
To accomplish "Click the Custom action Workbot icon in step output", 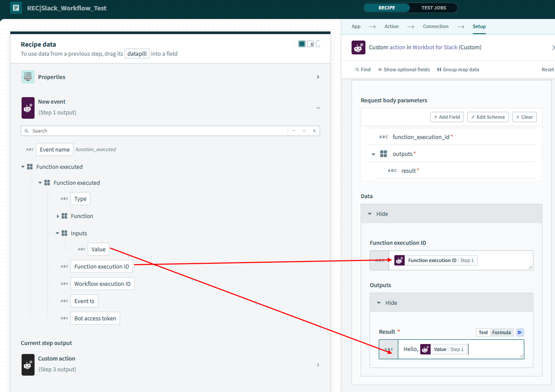I will [x=28, y=365].
